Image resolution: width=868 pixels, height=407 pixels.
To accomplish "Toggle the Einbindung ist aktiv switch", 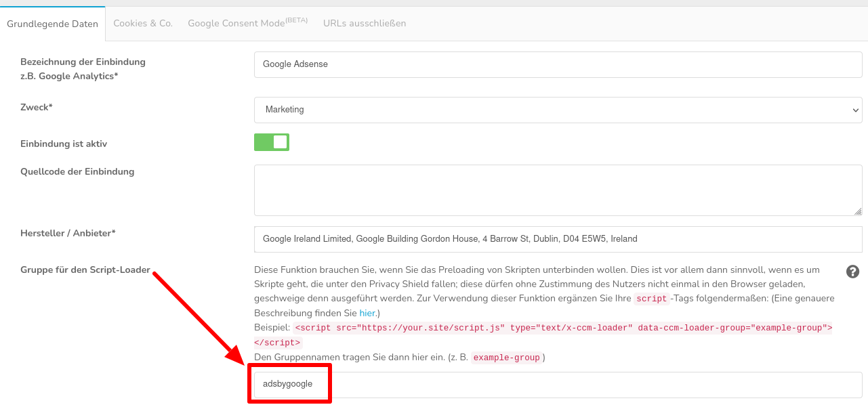I will 272,142.
